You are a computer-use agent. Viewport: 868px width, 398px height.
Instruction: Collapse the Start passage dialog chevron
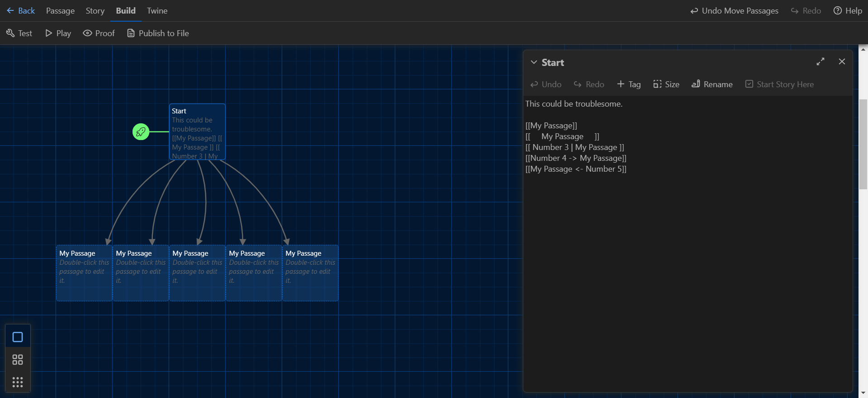click(x=534, y=62)
